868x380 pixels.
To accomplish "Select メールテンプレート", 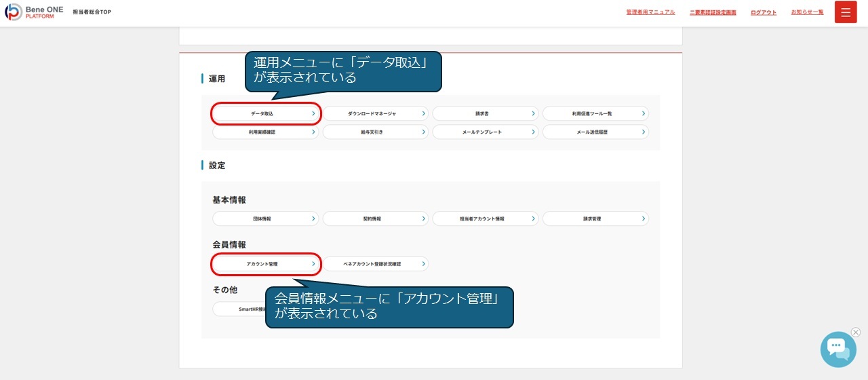I will tap(485, 132).
